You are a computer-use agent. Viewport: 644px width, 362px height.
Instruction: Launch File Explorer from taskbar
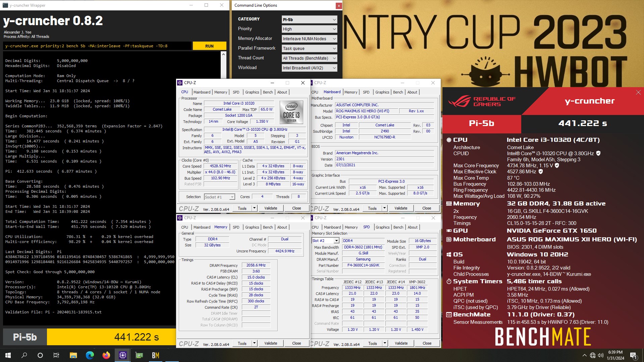pyautogui.click(x=73, y=355)
